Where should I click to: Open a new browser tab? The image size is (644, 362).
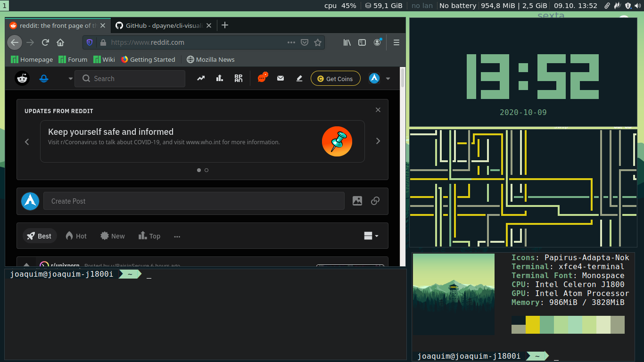tap(225, 25)
